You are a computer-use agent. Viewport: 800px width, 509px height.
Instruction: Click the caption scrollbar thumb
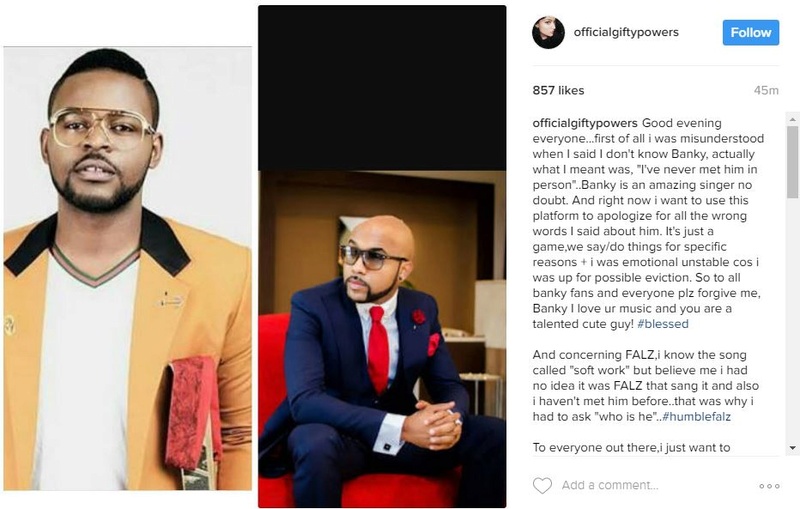pos(792,162)
